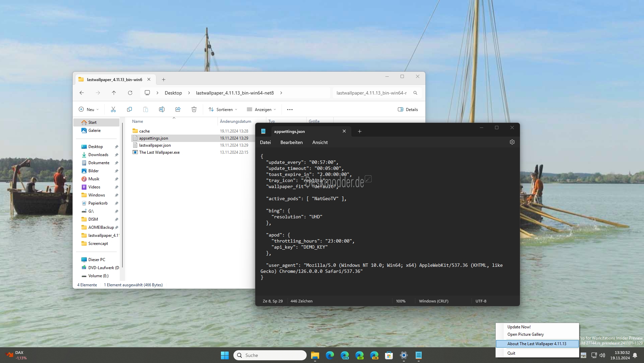Go up one folder level in Explorer
Image resolution: width=644 pixels, height=363 pixels.
pos(114,93)
